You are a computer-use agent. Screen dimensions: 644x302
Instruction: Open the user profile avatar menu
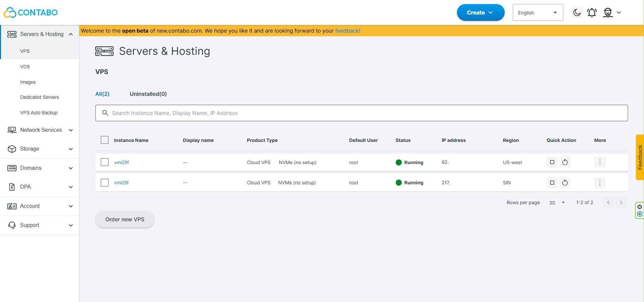[612, 12]
